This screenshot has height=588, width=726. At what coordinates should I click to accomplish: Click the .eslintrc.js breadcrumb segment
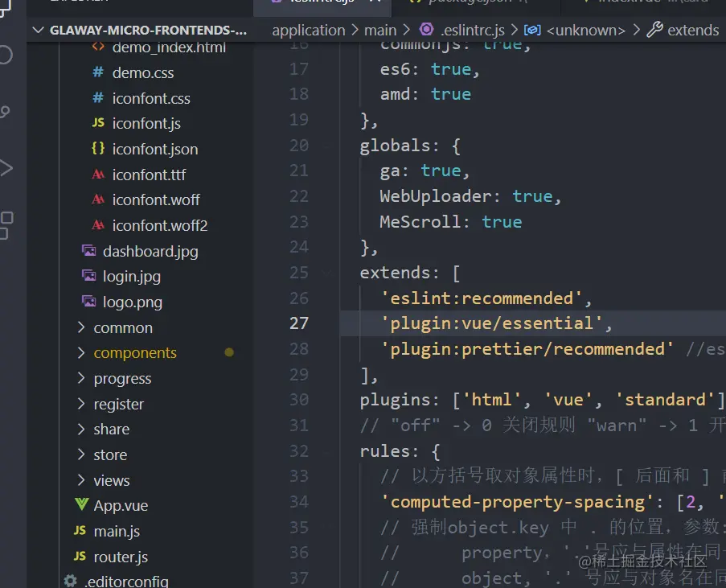click(473, 30)
